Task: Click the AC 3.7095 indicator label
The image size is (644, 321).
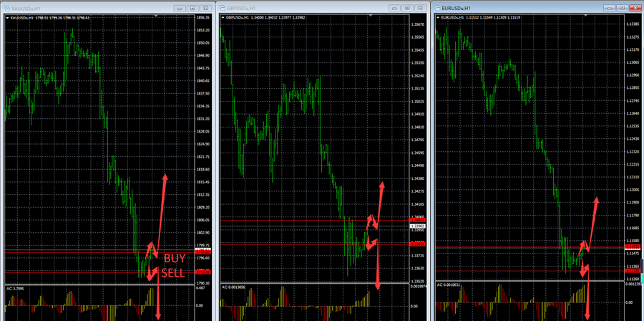Action: [x=16, y=289]
